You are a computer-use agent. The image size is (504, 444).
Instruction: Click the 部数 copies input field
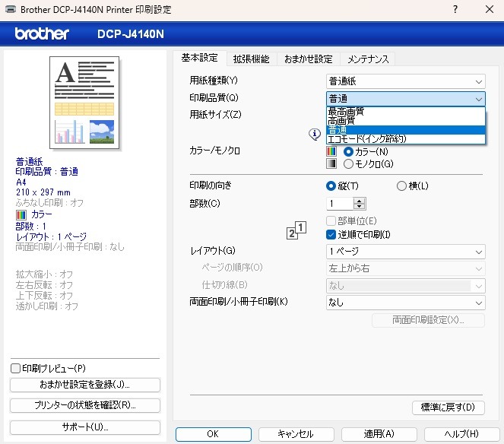(x=340, y=204)
